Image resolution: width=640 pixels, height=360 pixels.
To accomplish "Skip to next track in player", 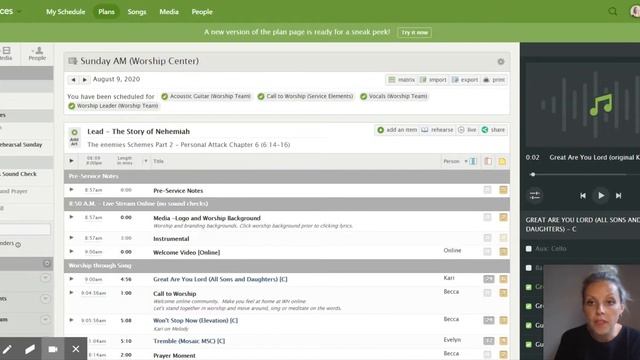I will [x=618, y=196].
